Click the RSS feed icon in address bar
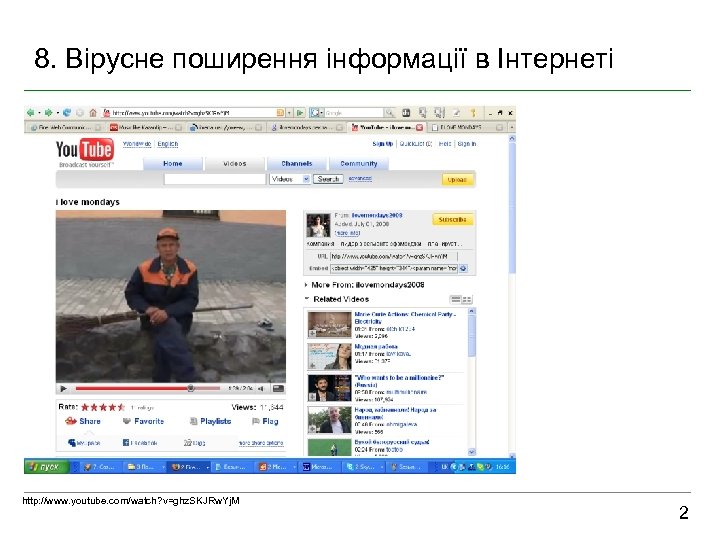This screenshot has width=720, height=540. click(280, 112)
